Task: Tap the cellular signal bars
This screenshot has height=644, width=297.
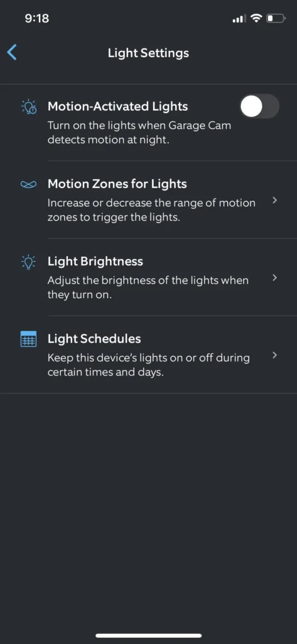Action: pyautogui.click(x=239, y=18)
